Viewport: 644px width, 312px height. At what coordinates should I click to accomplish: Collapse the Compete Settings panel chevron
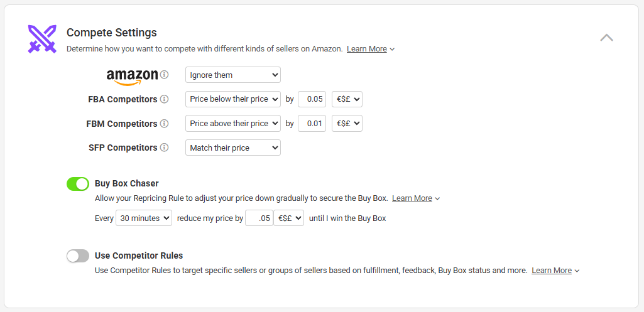coord(606,38)
